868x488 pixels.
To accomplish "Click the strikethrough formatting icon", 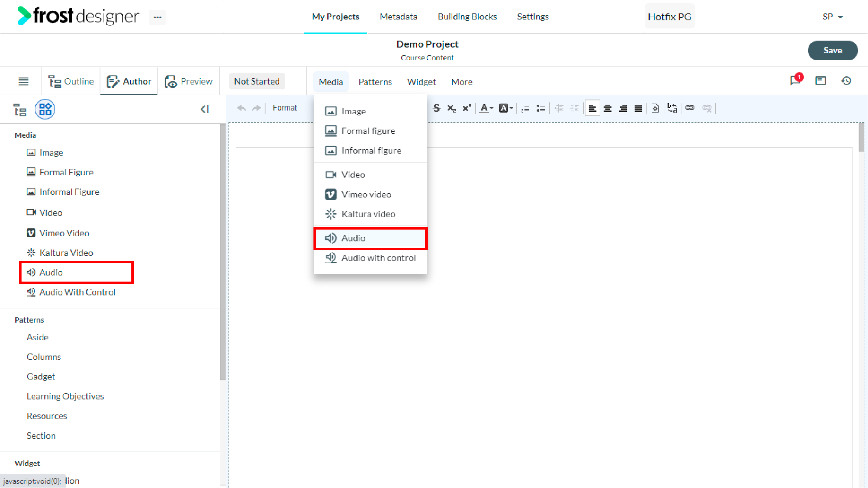I will coord(436,108).
